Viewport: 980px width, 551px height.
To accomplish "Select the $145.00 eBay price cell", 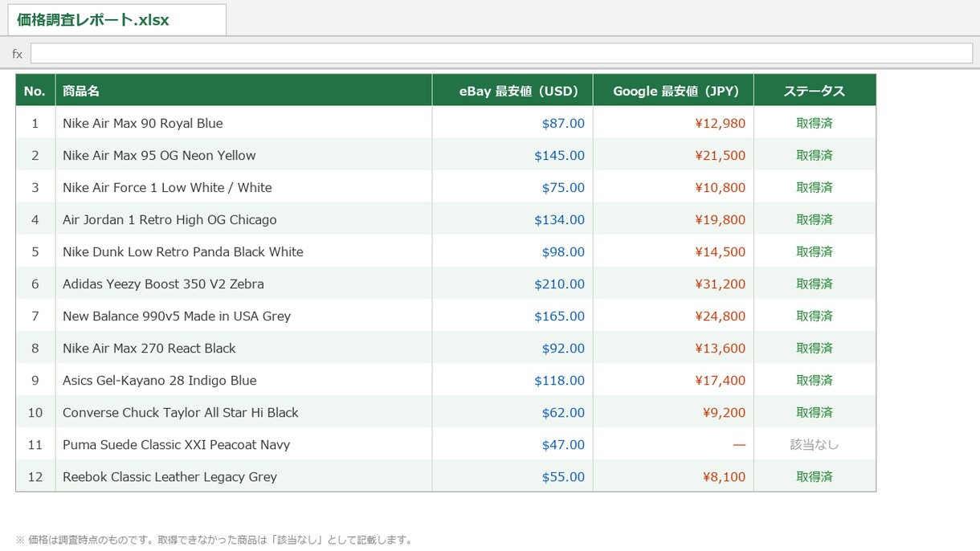I will [x=512, y=155].
